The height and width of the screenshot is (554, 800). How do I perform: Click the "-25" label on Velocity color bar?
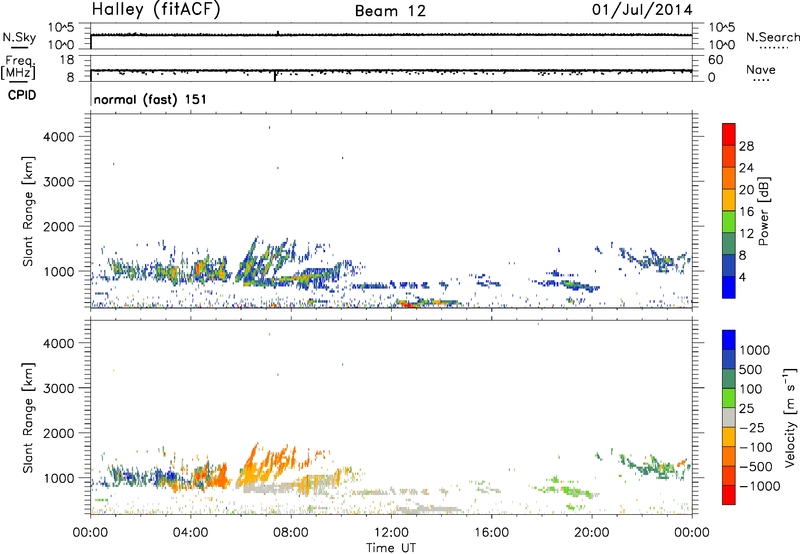(x=752, y=428)
